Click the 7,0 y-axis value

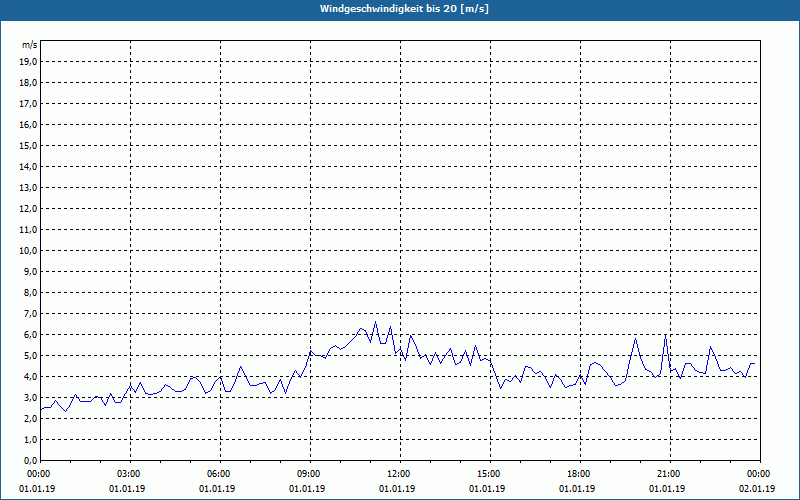[x=30, y=313]
